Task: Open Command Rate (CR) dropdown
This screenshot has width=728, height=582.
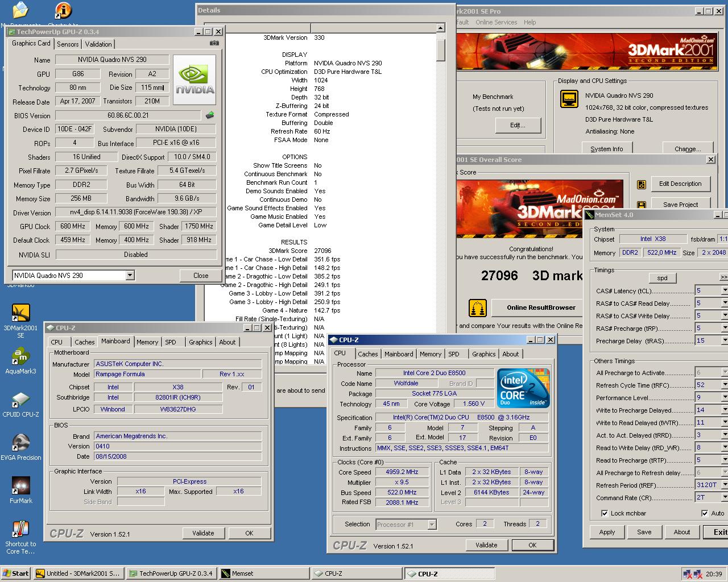Action: (724, 497)
